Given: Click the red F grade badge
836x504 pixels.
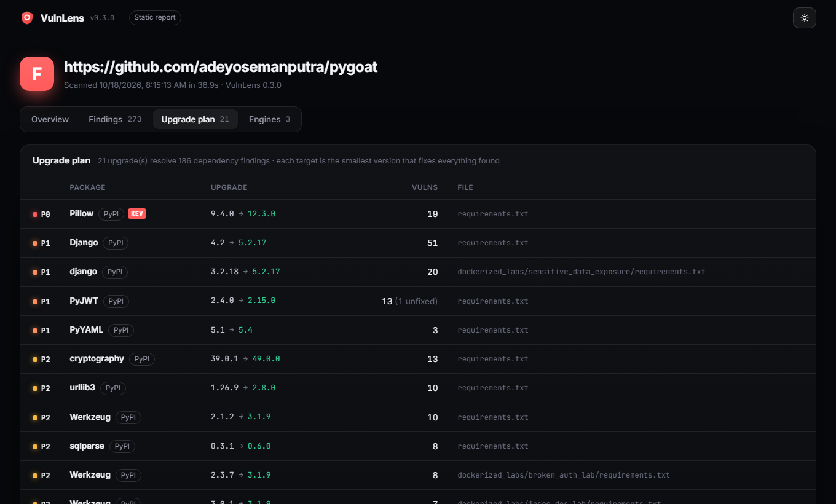Looking at the screenshot, I should 37,74.
